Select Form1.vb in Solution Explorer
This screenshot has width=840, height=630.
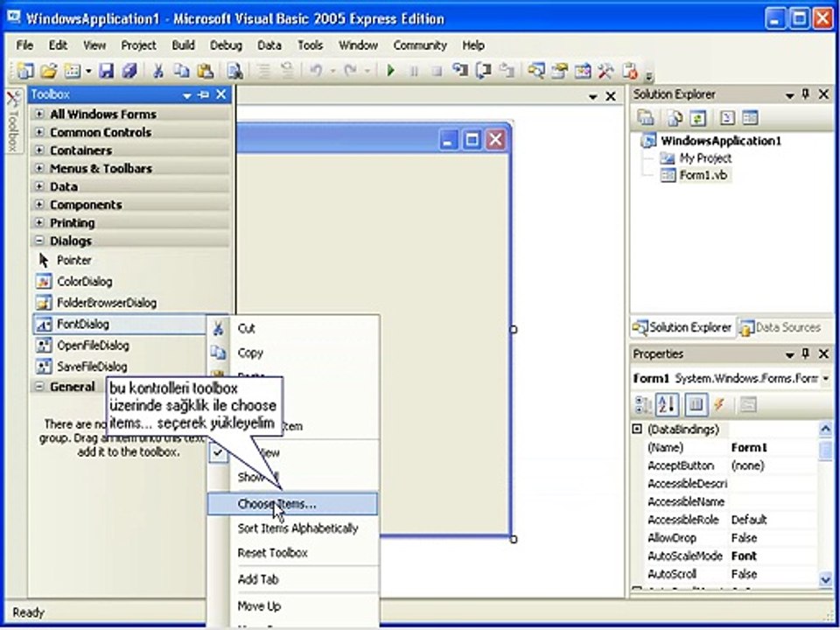pos(696,175)
